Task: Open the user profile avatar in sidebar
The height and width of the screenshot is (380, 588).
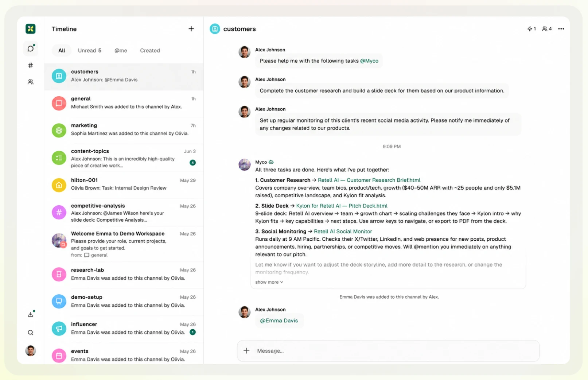Action: point(31,351)
